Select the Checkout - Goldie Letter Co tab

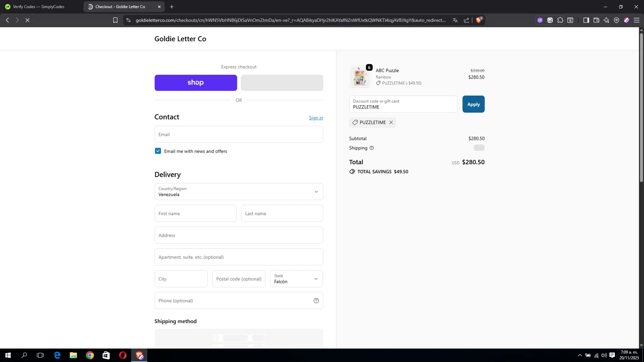pyautogui.click(x=120, y=7)
